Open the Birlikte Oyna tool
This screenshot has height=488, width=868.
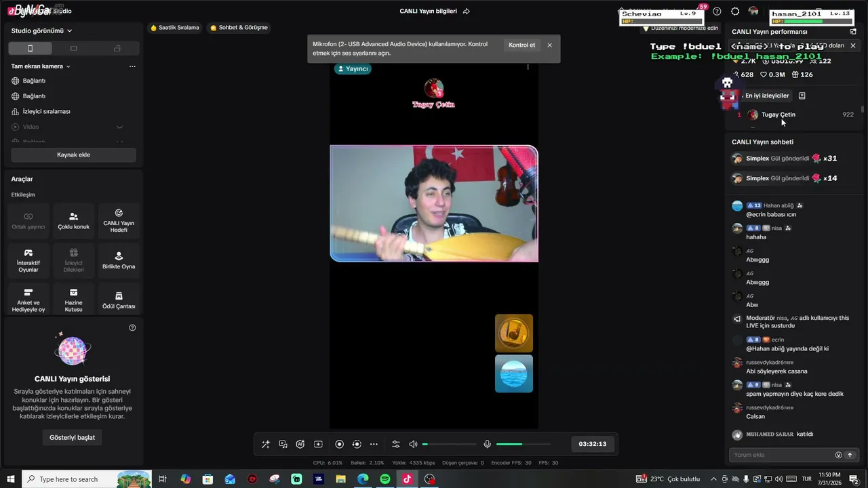pyautogui.click(x=119, y=261)
